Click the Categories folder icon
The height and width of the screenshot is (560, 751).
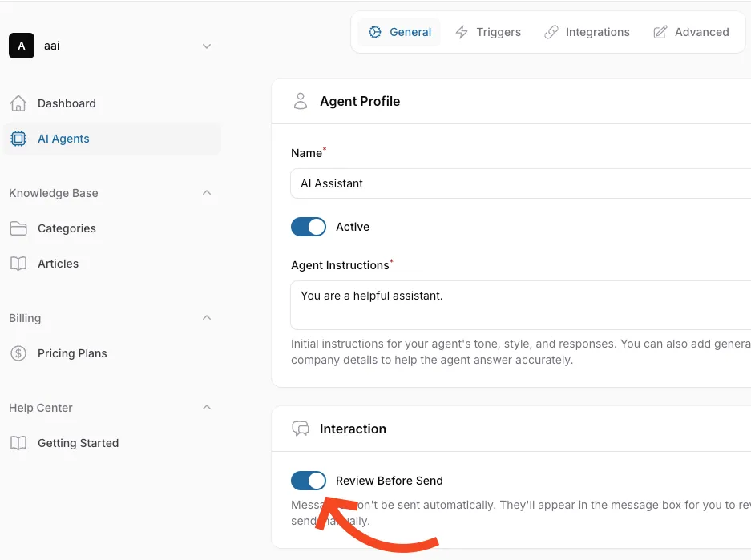tap(18, 228)
